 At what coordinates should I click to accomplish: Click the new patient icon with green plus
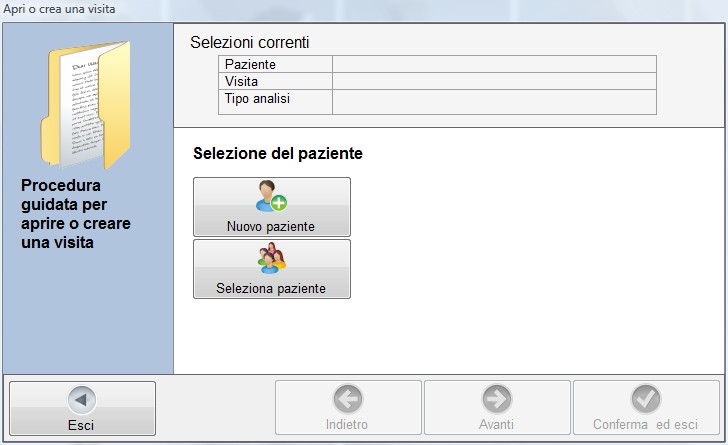(272, 196)
